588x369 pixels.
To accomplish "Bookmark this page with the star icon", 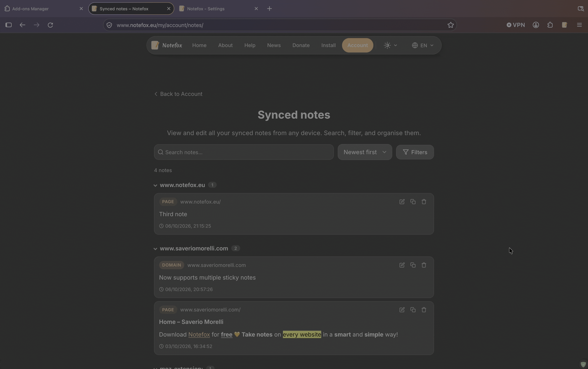I will tap(451, 25).
